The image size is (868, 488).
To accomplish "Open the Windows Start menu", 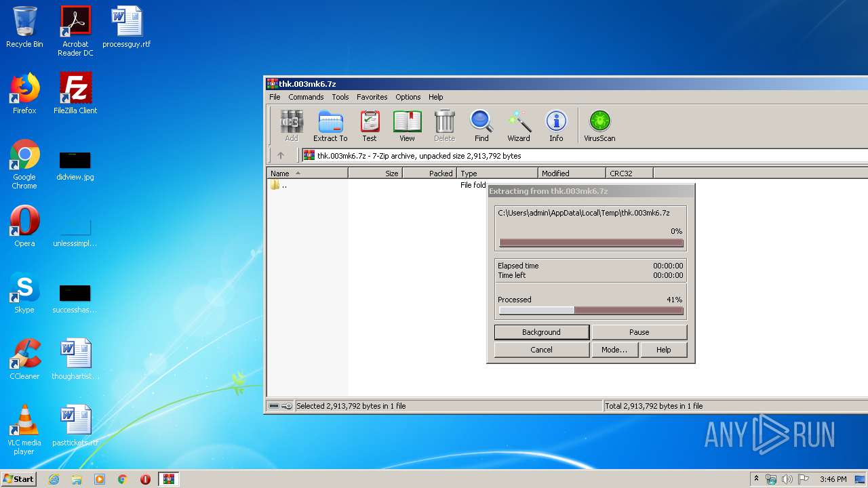I will (19, 479).
